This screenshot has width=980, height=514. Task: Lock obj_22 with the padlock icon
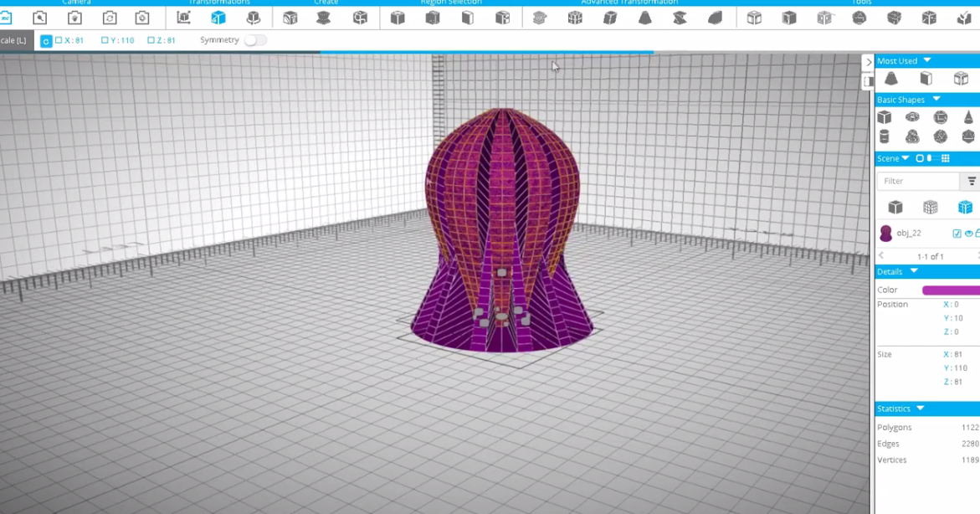977,234
